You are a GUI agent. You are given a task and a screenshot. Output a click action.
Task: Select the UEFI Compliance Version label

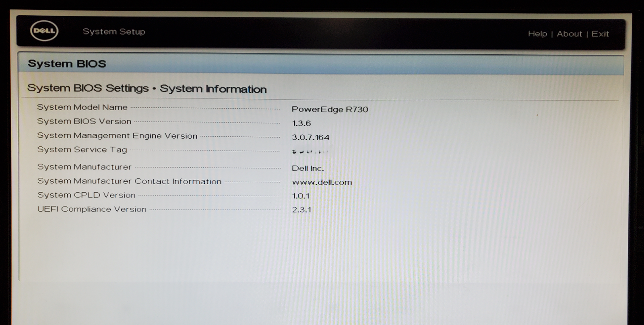coord(92,209)
